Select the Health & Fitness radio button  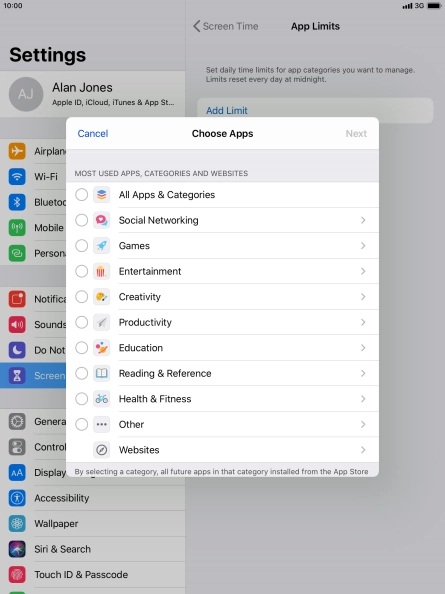(81, 399)
